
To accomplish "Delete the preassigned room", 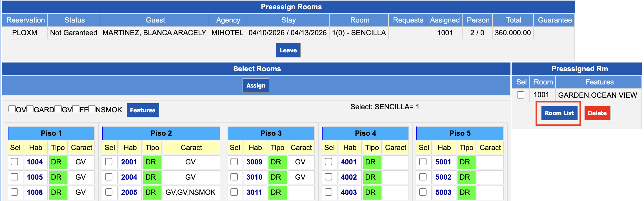I will tap(597, 113).
